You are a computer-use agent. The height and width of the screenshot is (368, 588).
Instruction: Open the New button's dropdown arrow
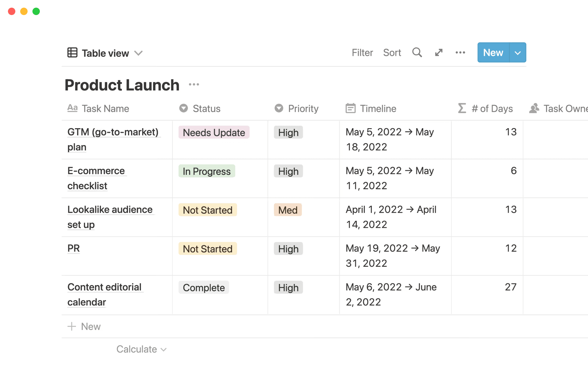click(x=518, y=52)
